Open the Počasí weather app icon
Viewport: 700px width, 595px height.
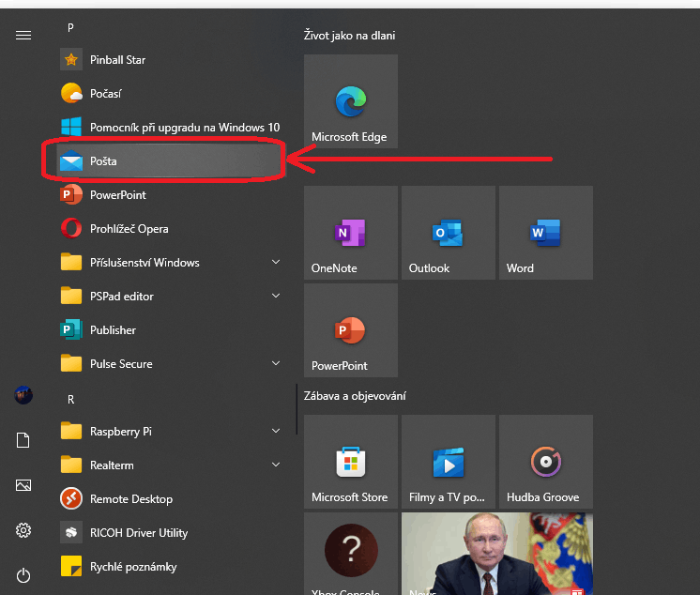[x=71, y=93]
